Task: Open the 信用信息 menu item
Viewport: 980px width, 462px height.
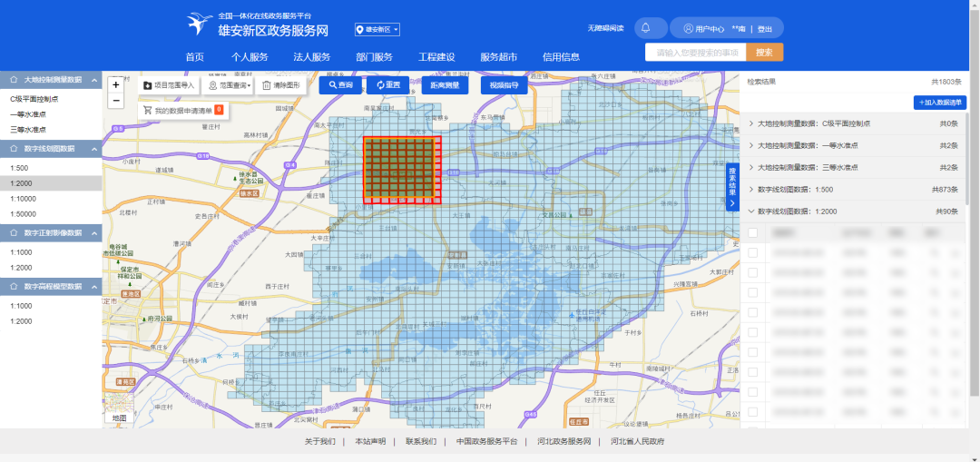Action: click(x=562, y=57)
